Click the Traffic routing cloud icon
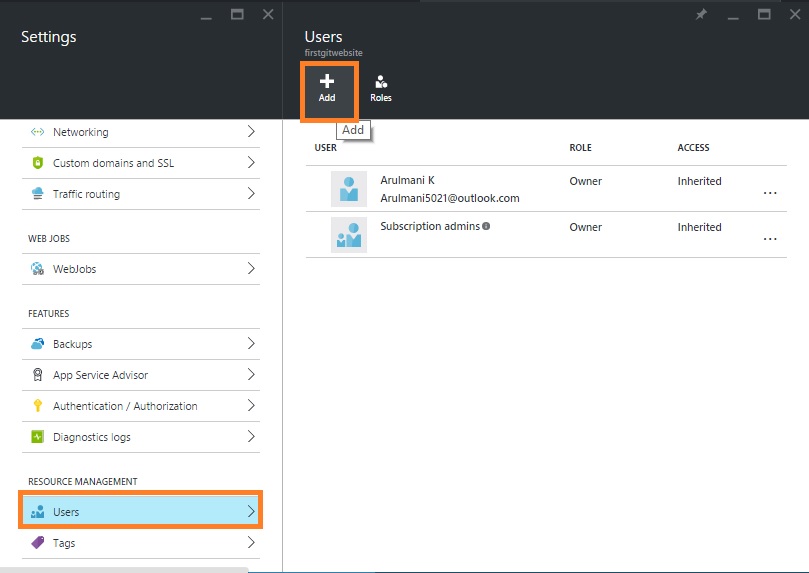809x573 pixels. [38, 194]
